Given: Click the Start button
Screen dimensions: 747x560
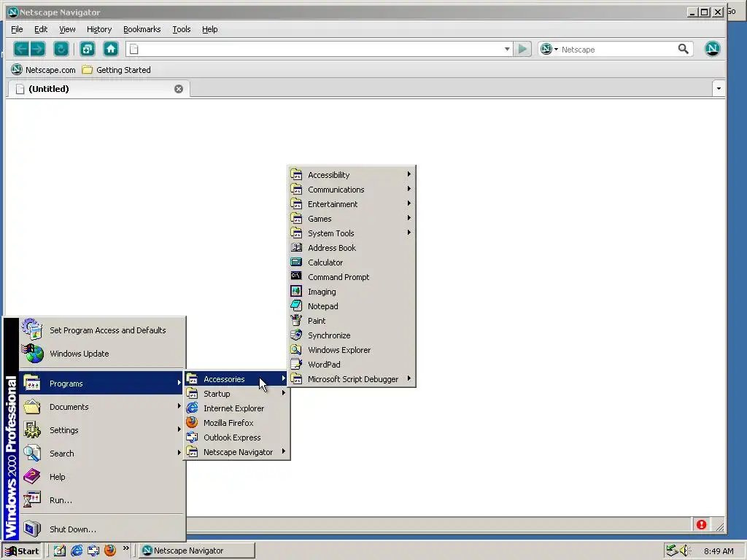Looking at the screenshot, I should pos(22,551).
